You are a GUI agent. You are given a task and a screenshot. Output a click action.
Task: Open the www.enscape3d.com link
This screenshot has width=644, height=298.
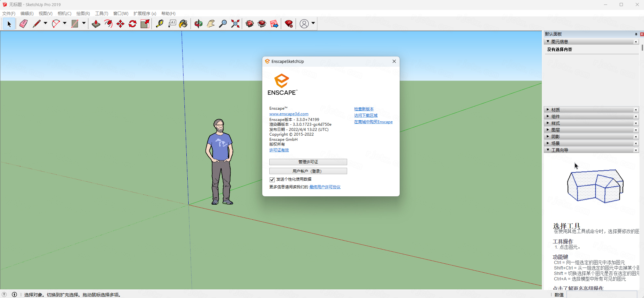click(x=289, y=114)
